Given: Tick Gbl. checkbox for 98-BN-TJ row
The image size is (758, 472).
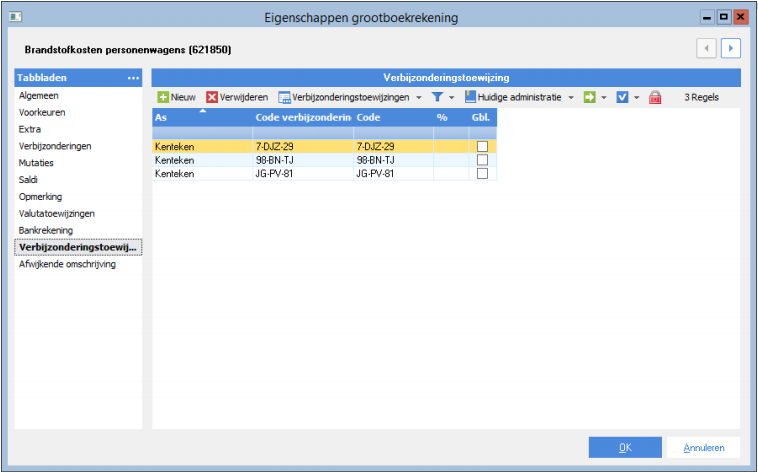Looking at the screenshot, I should click(x=482, y=160).
